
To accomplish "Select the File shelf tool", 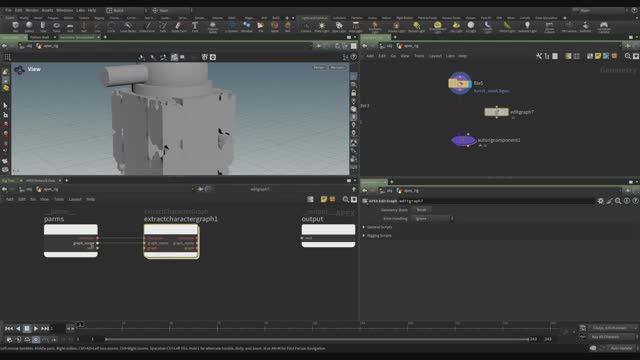I will coord(260,27).
